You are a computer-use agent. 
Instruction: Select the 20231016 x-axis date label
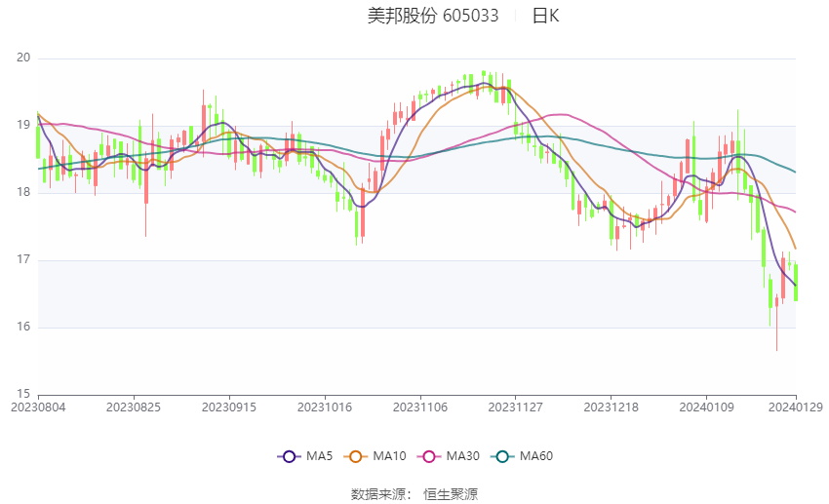tap(325, 406)
